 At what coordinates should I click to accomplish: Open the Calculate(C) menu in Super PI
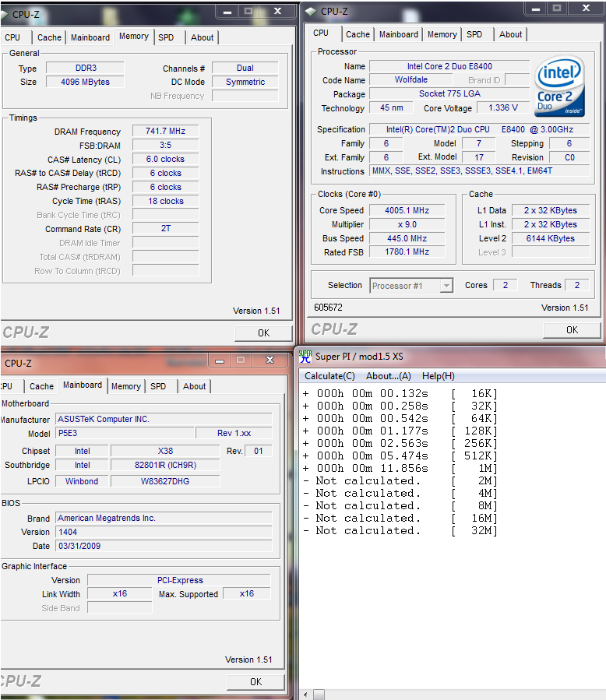329,376
